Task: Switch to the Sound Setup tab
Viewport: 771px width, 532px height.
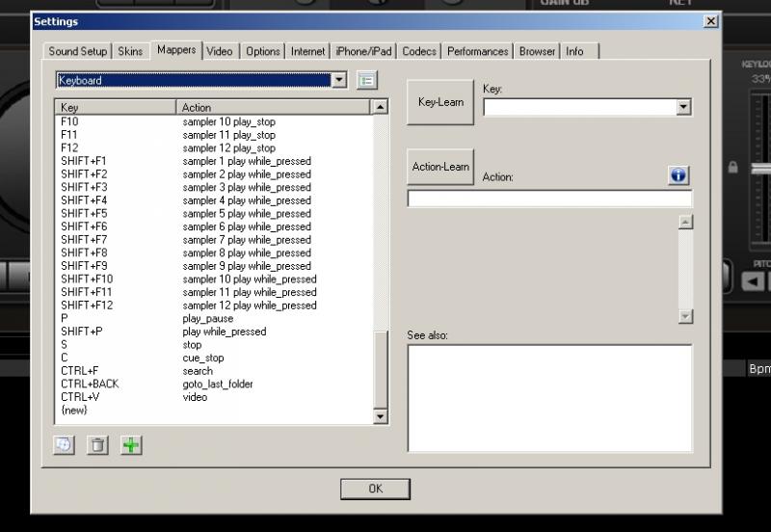Action: point(79,51)
